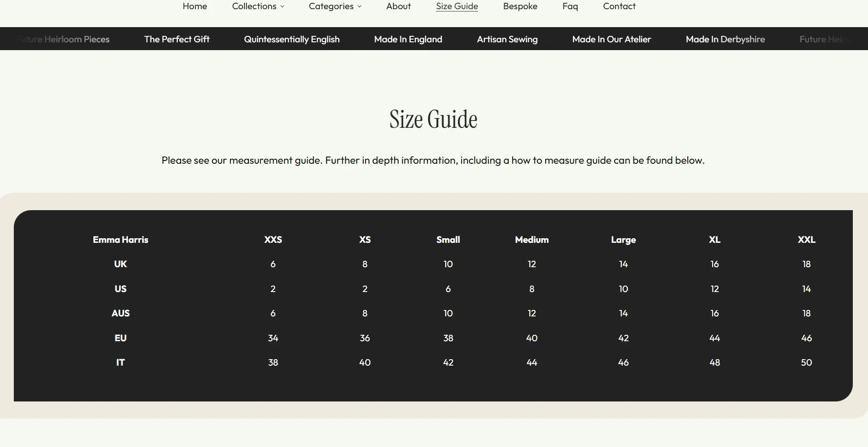Image resolution: width=868 pixels, height=447 pixels.
Task: Click the Small column header
Action: pos(448,240)
